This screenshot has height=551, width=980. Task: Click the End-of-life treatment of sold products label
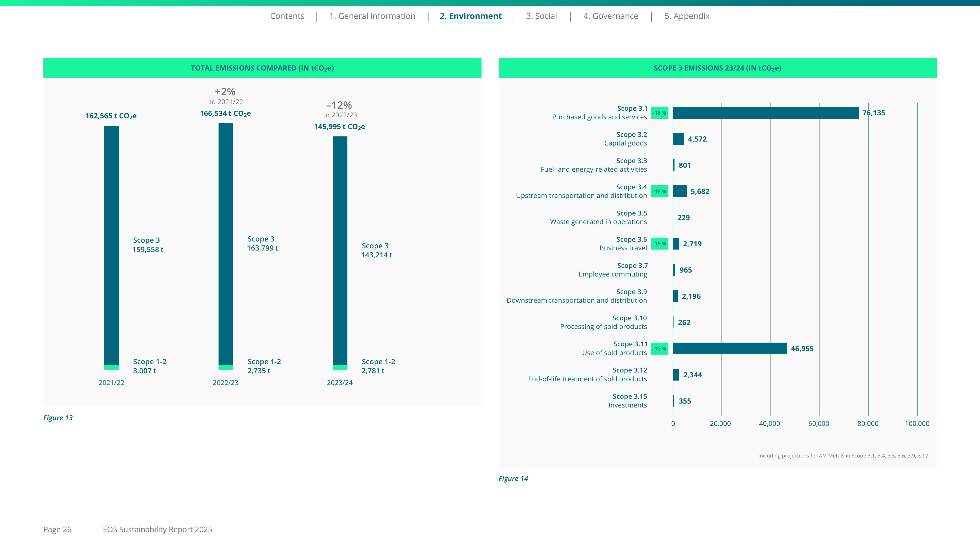click(588, 379)
